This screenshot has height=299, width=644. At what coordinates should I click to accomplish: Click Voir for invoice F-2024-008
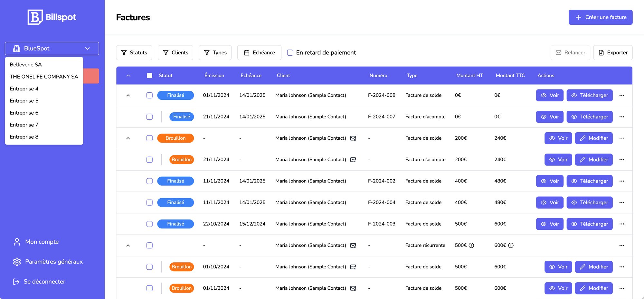pyautogui.click(x=550, y=95)
